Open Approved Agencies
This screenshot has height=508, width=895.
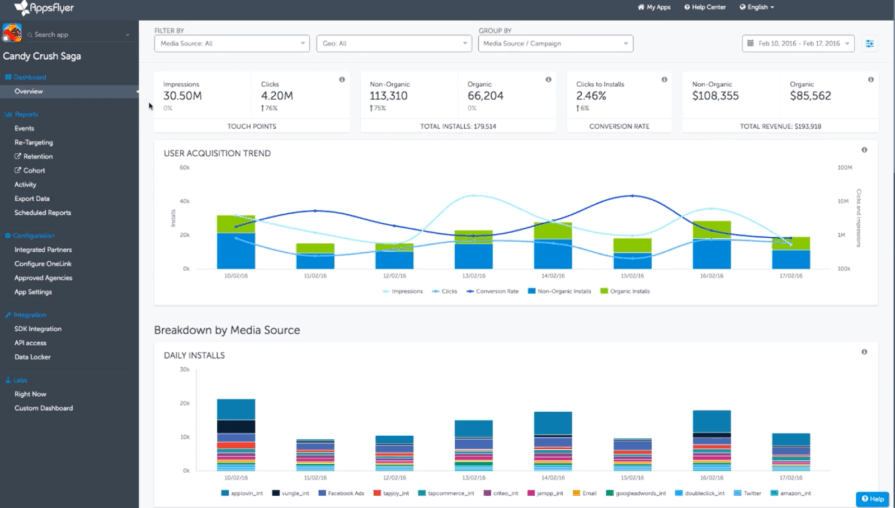coord(43,278)
